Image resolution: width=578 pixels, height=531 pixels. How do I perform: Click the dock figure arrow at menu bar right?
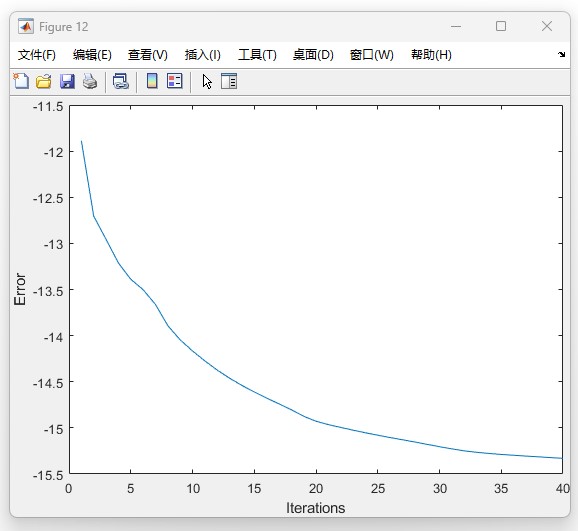561,55
